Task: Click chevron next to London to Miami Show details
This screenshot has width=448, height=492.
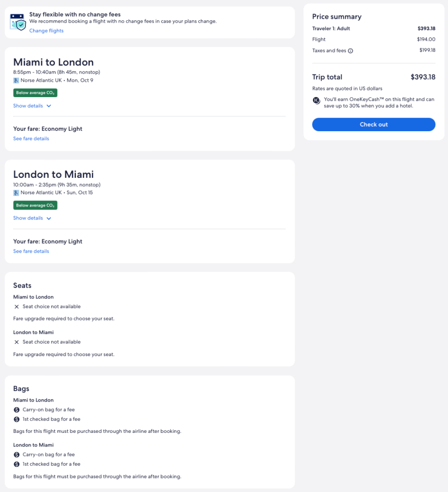Action: tap(49, 219)
